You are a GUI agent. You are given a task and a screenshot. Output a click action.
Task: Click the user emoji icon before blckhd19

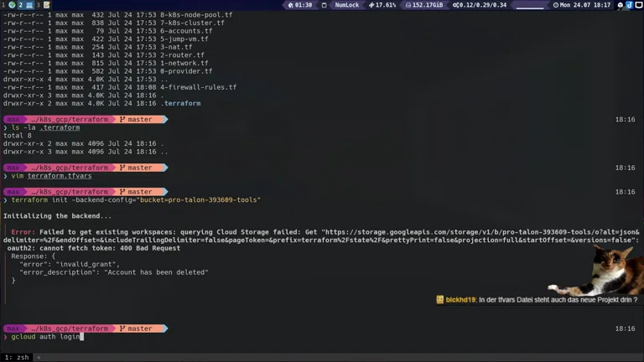point(440,300)
